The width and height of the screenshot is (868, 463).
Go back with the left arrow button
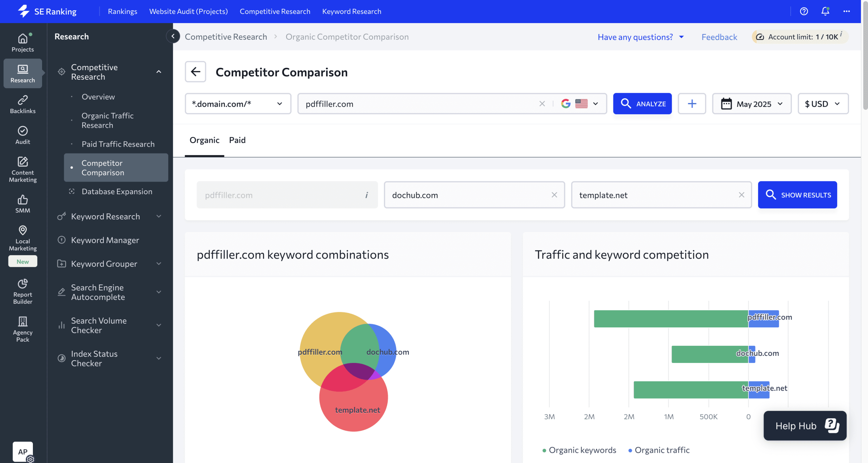(195, 72)
